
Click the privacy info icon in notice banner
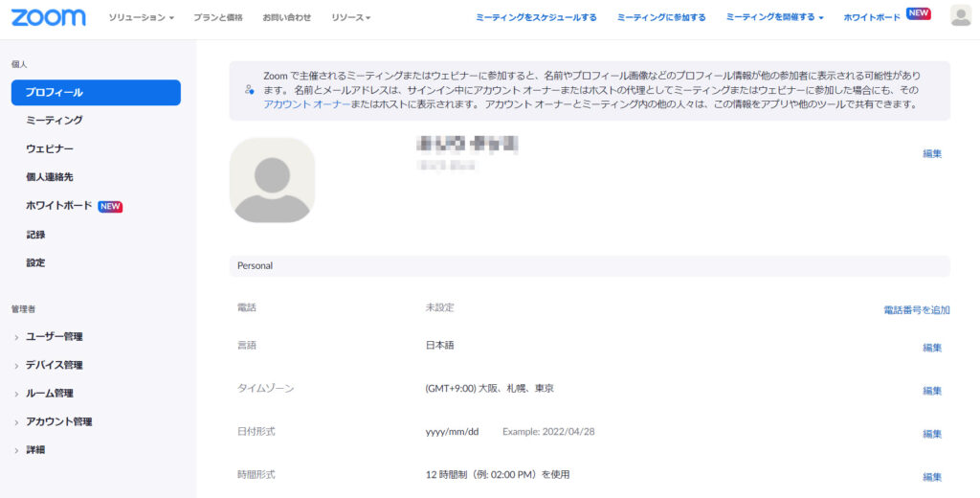tap(249, 89)
